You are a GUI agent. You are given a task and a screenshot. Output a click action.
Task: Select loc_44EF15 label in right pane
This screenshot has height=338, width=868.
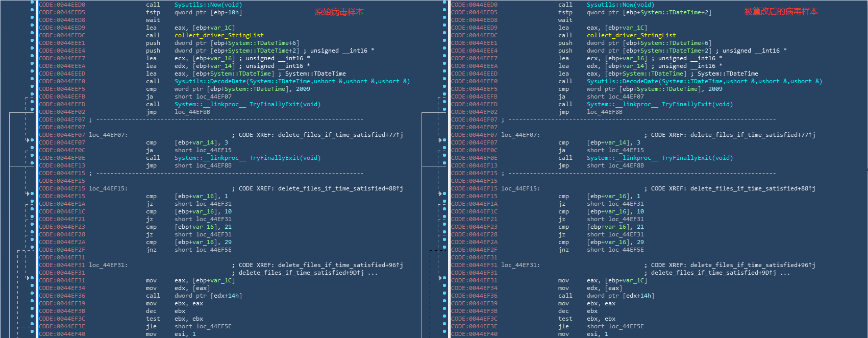(520, 188)
